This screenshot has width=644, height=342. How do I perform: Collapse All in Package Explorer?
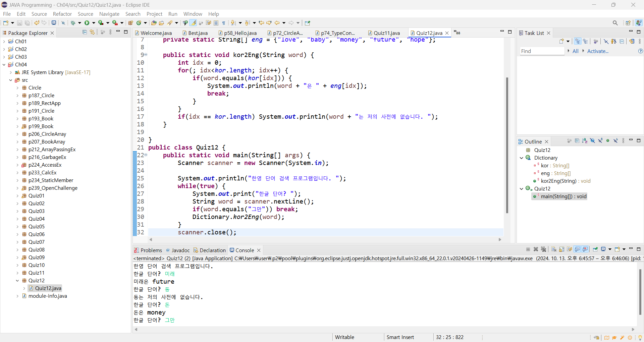point(85,32)
